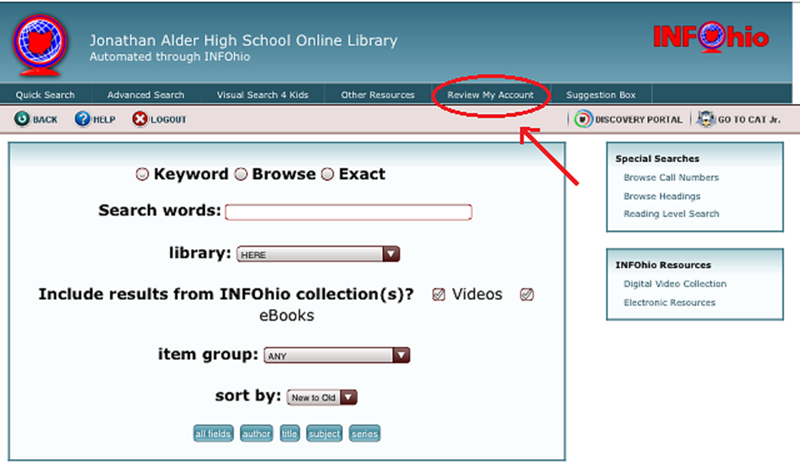The height and width of the screenshot is (462, 800).
Task: Click the globe logo in header
Action: point(40,45)
